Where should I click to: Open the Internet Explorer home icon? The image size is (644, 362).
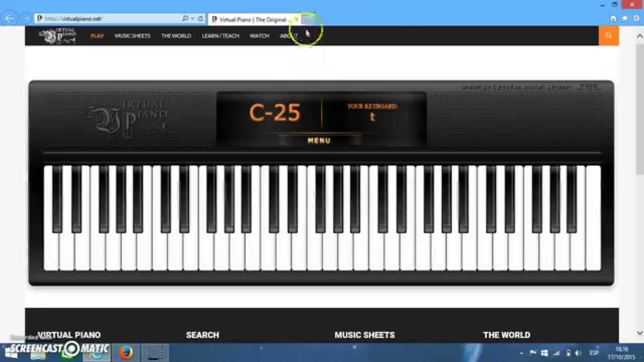click(x=613, y=18)
